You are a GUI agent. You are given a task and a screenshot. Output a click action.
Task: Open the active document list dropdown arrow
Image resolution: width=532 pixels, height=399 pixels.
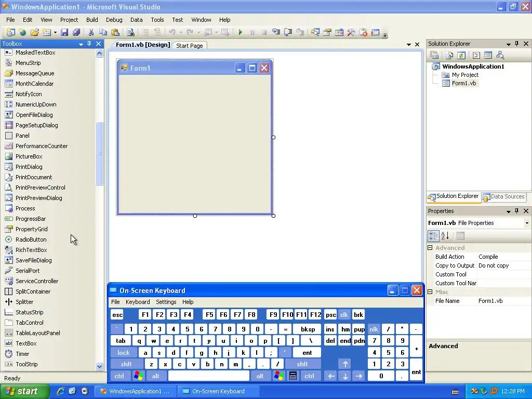(408, 45)
